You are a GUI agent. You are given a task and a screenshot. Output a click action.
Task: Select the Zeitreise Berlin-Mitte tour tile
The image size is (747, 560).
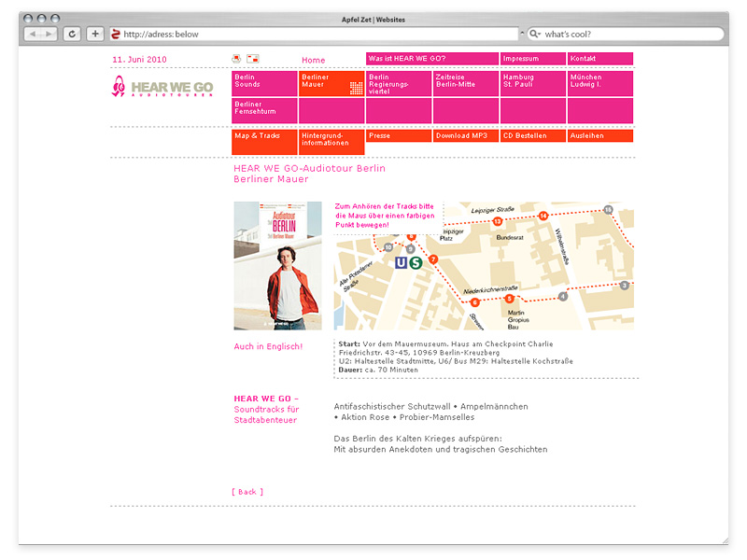pyautogui.click(x=466, y=83)
